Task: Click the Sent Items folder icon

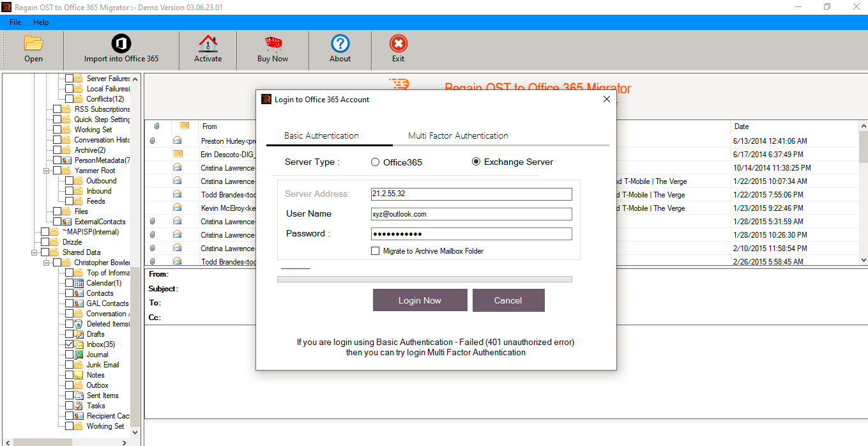Action: [79, 396]
